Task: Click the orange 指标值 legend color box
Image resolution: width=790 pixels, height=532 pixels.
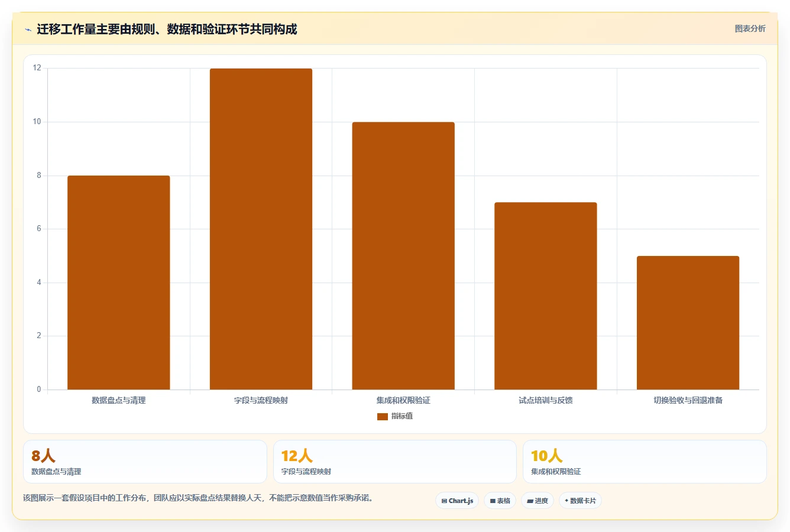Action: [x=383, y=417]
